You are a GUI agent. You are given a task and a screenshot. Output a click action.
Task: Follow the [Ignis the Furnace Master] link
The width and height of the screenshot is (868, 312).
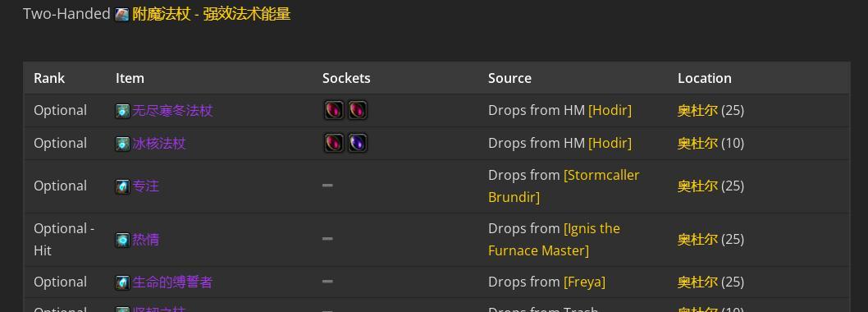[554, 240]
